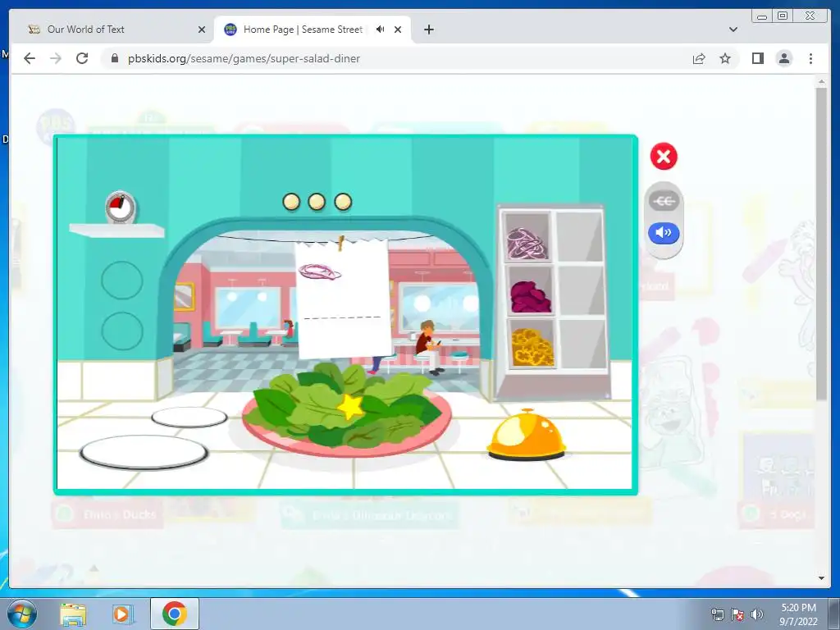Click the Chrome taskbar button
The image size is (840, 630).
pyautogui.click(x=175, y=614)
